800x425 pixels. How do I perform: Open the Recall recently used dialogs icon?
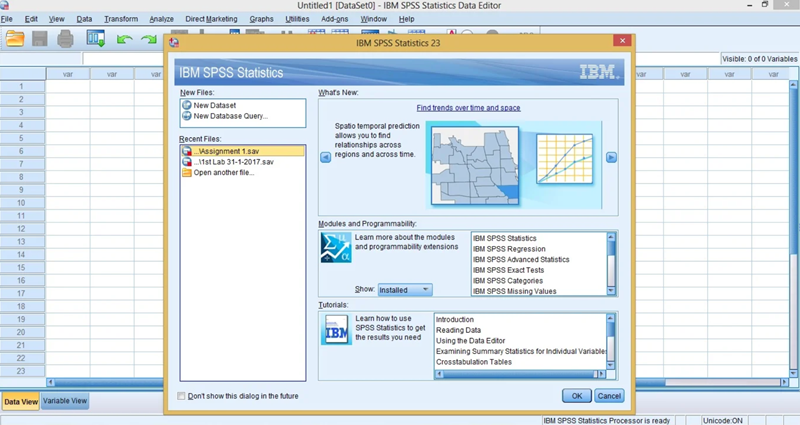coord(96,39)
